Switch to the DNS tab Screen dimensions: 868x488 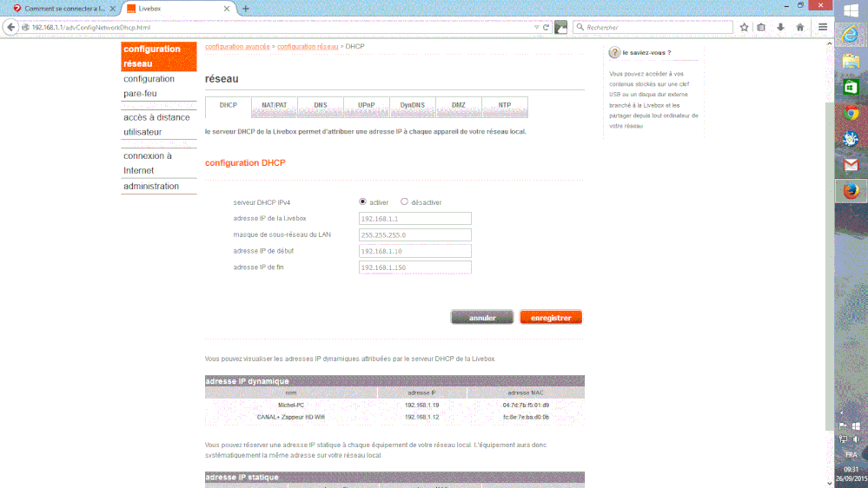321,106
